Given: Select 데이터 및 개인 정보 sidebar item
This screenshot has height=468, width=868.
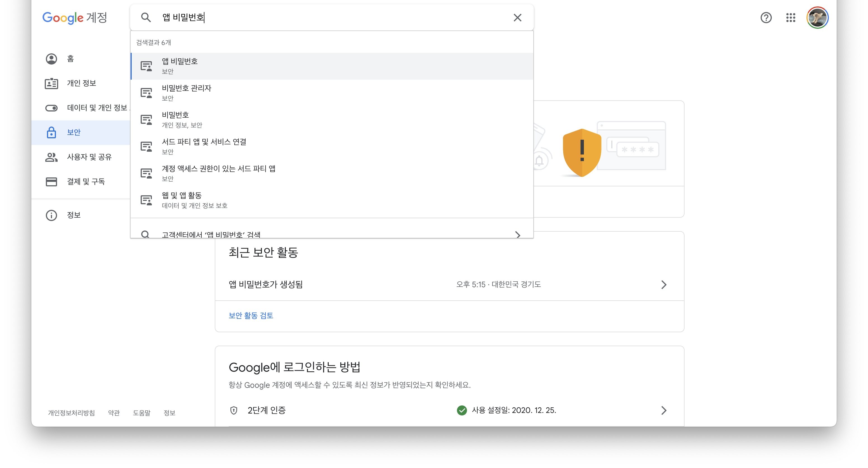Looking at the screenshot, I should click(x=97, y=108).
